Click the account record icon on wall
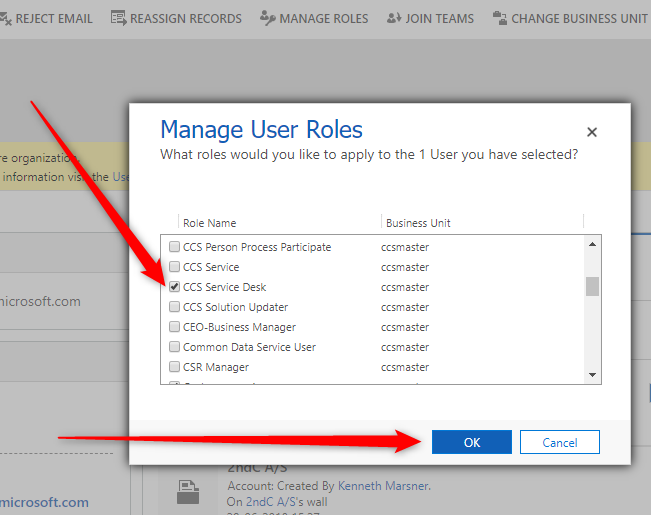 [188, 491]
